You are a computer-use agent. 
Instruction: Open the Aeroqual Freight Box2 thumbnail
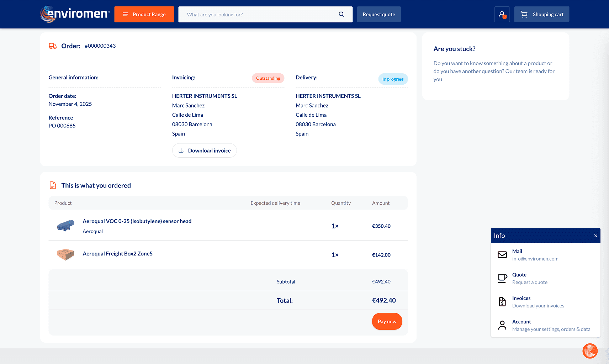(x=65, y=254)
